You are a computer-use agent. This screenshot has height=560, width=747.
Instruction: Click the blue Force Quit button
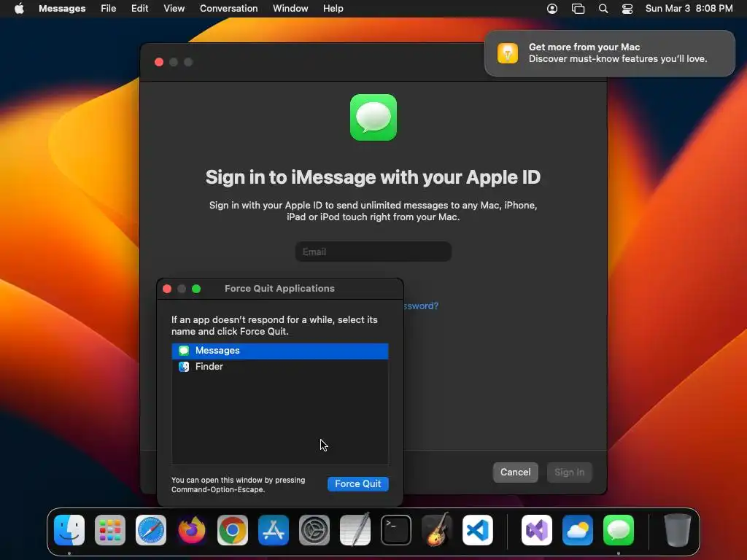point(357,484)
